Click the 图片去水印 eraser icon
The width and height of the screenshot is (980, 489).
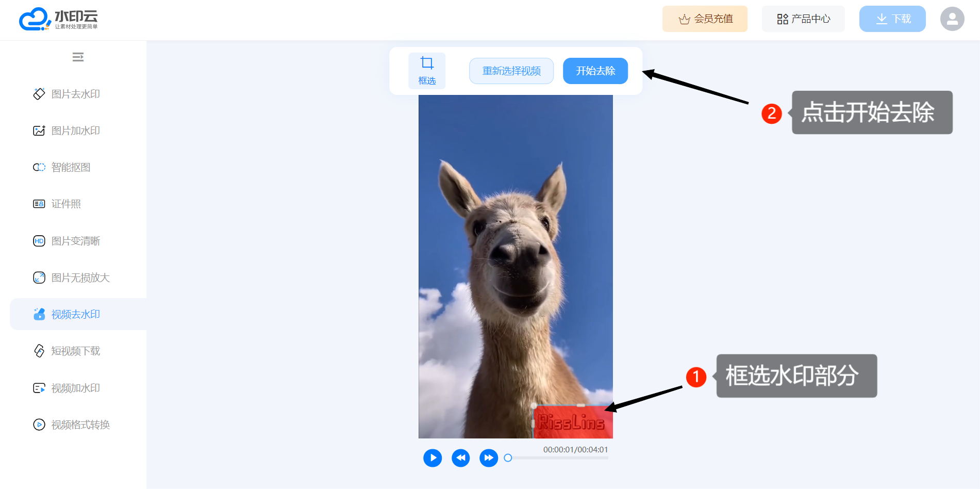[39, 94]
